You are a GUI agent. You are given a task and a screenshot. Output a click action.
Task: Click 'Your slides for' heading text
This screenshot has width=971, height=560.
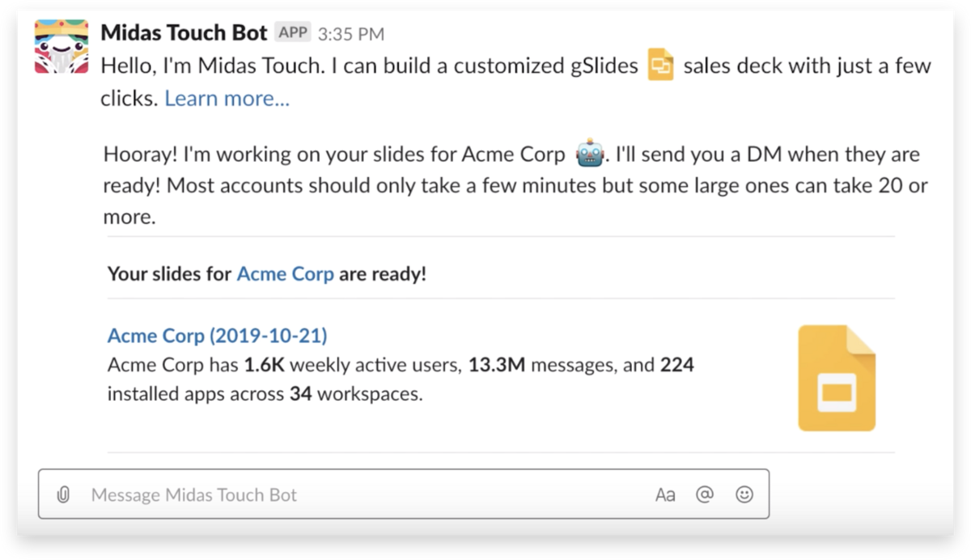(x=170, y=274)
